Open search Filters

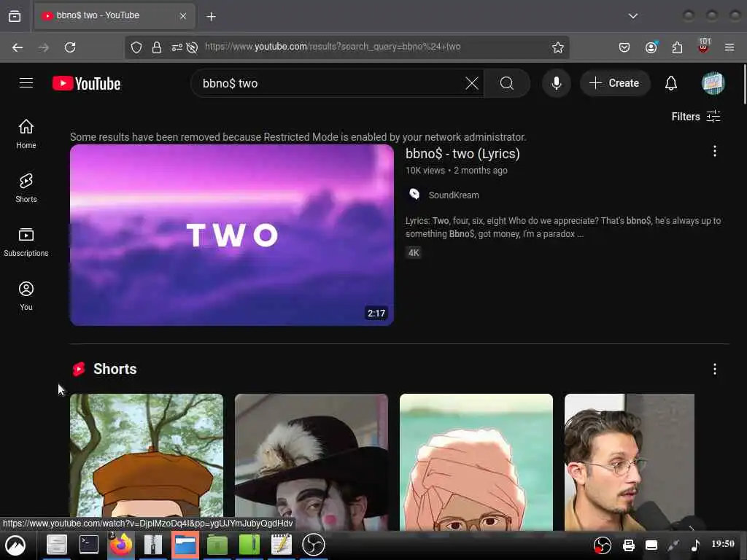point(695,117)
